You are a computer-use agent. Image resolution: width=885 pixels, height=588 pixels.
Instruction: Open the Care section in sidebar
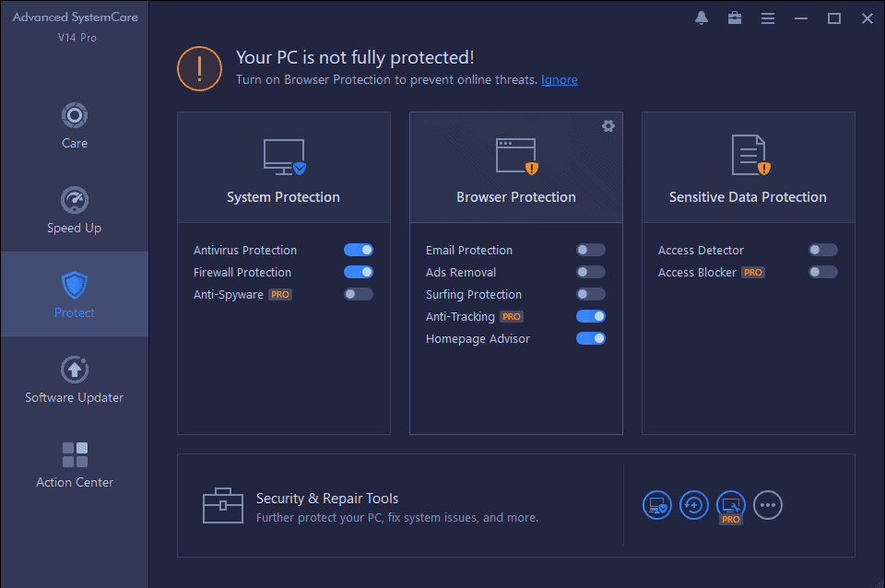(x=74, y=124)
